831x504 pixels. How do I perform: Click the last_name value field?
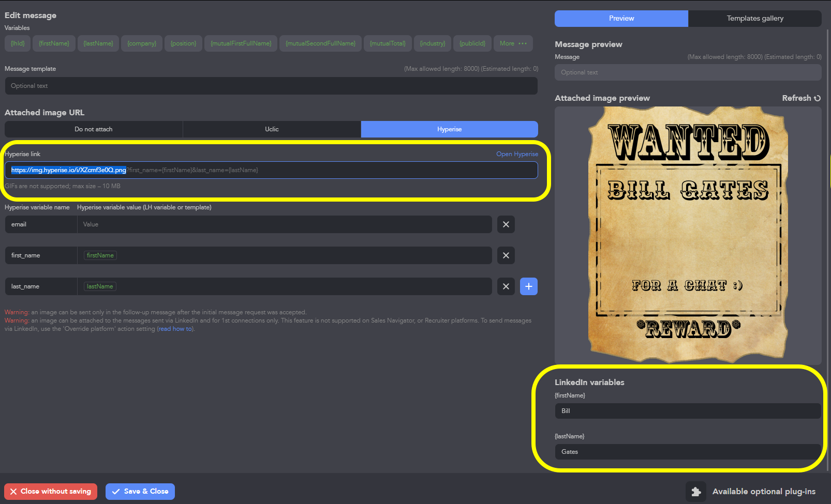pos(285,286)
